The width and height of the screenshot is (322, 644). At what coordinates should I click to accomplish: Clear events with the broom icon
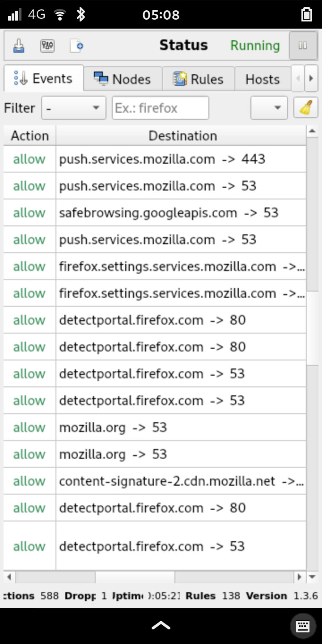pyautogui.click(x=305, y=108)
